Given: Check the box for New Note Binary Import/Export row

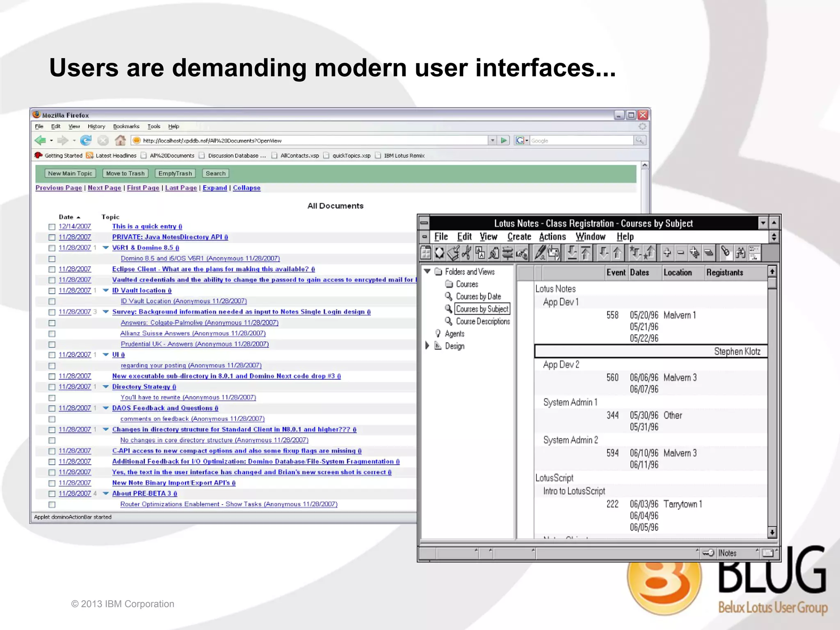Looking at the screenshot, I should 52,483.
